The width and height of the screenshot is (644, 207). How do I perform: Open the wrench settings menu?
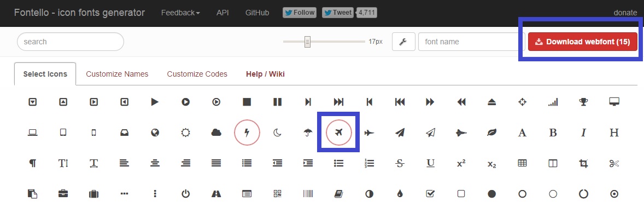(403, 42)
